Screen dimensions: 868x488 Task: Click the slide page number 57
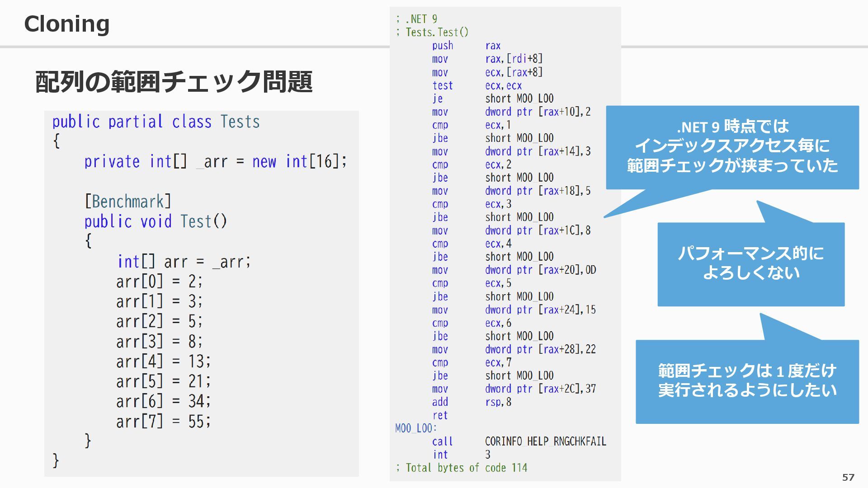tap(848, 477)
